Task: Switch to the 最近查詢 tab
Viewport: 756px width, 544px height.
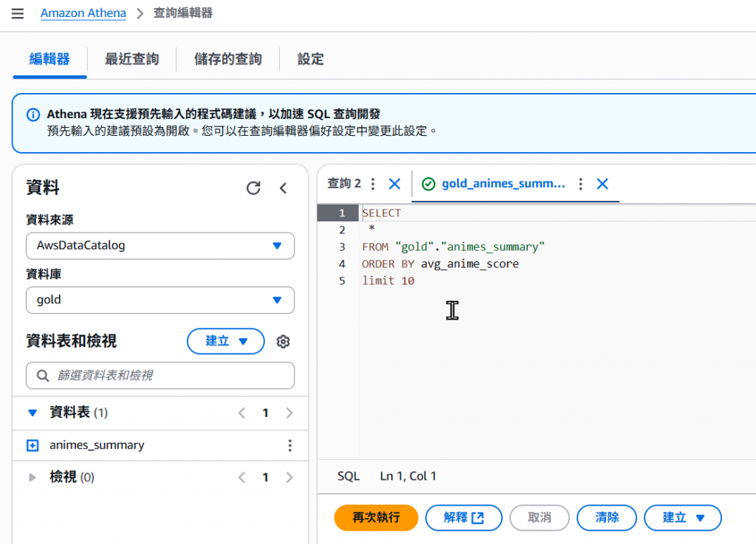Action: (x=131, y=59)
